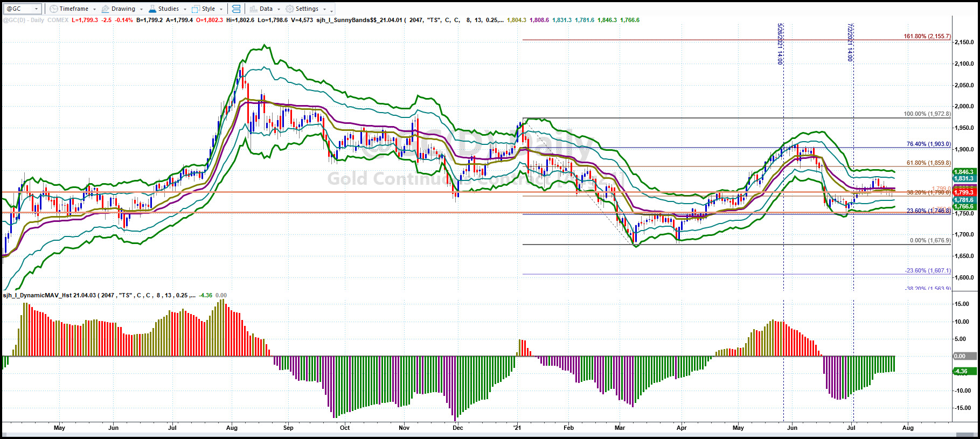Expand the Timeframe dropdown arrow
The width and height of the screenshot is (980, 439).
click(94, 9)
